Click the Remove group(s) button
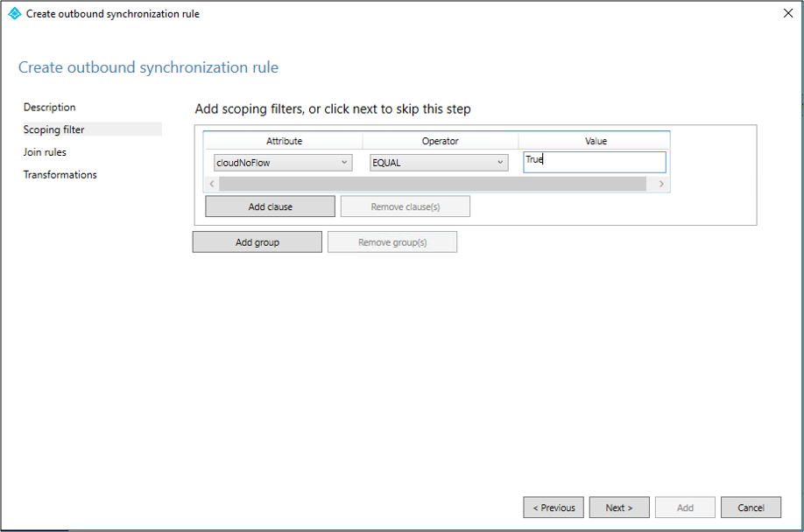 pos(392,242)
